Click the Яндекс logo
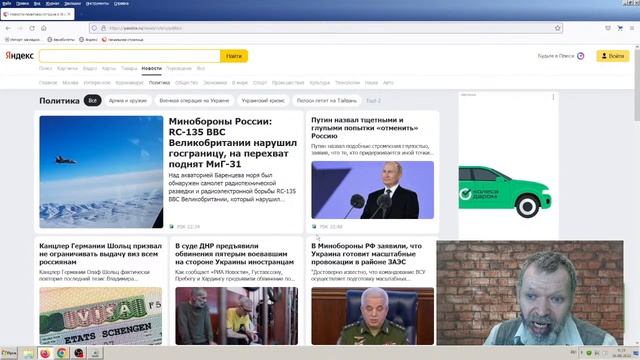 pos(20,56)
